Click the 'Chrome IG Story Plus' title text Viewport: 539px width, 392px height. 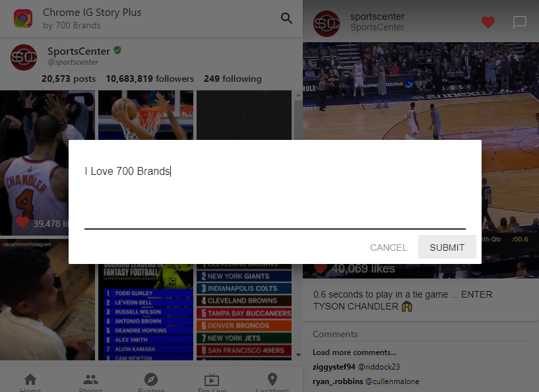point(92,13)
